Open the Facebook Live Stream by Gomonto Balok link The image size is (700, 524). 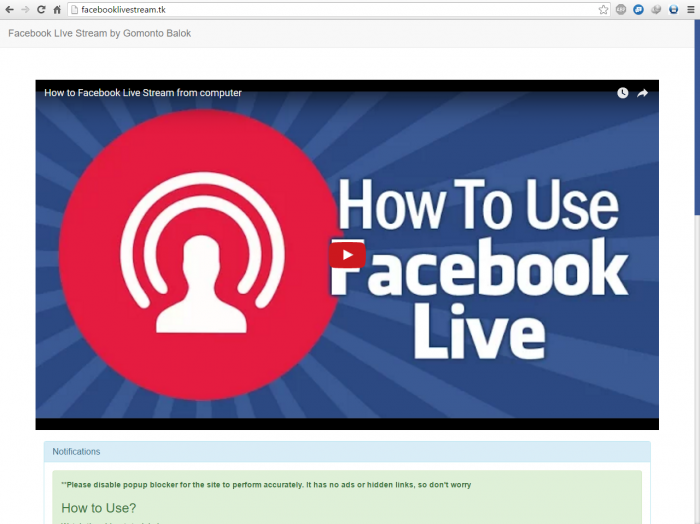100,33
